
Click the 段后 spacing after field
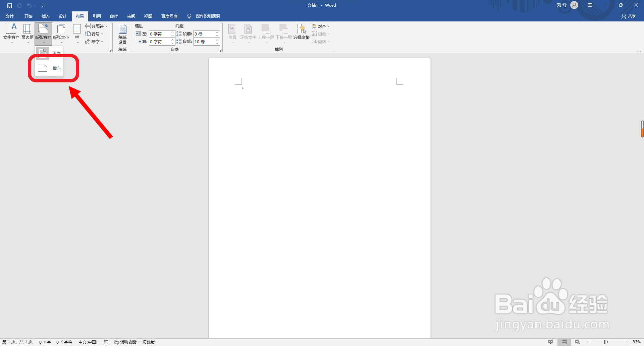[204, 42]
